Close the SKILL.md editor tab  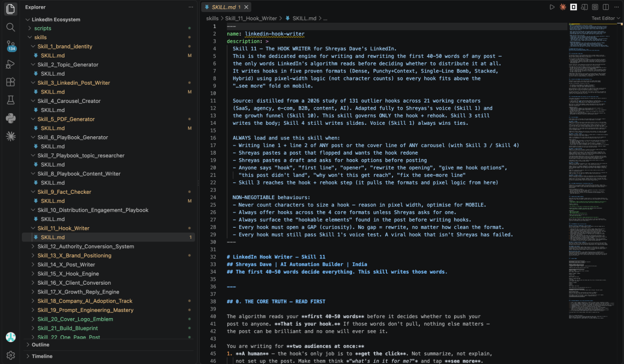click(x=246, y=7)
